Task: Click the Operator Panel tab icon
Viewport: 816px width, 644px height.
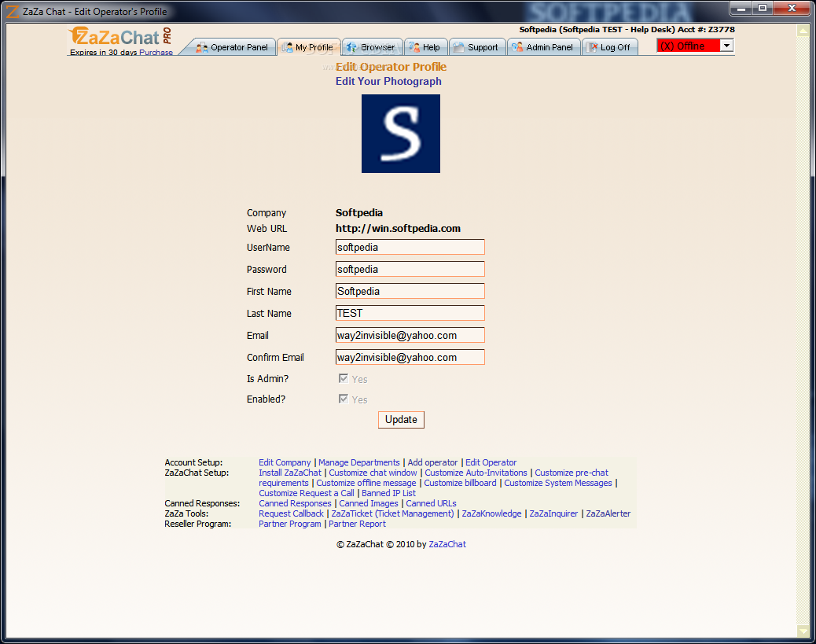Action: tap(201, 47)
